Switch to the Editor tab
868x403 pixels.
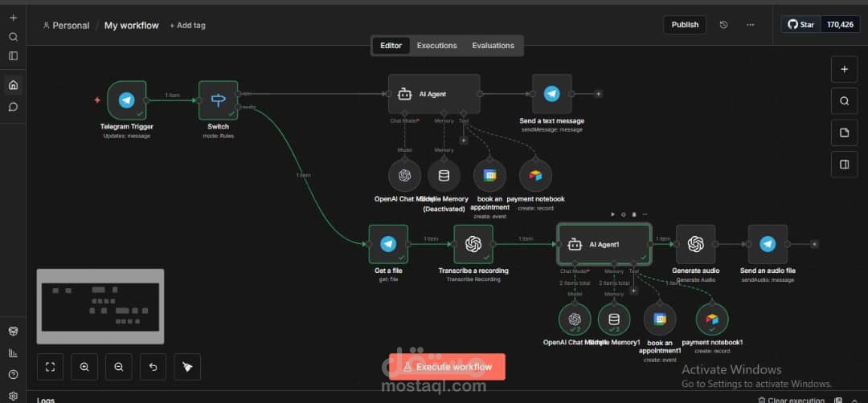pyautogui.click(x=391, y=45)
